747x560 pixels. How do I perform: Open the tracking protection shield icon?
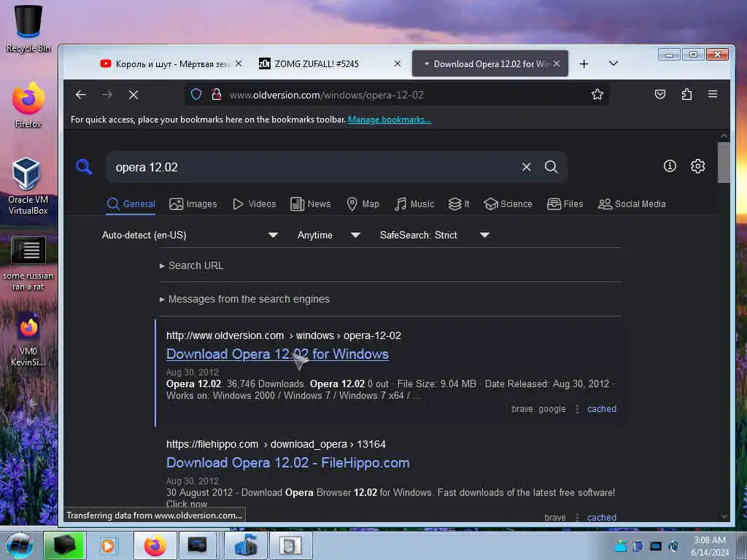click(x=196, y=94)
